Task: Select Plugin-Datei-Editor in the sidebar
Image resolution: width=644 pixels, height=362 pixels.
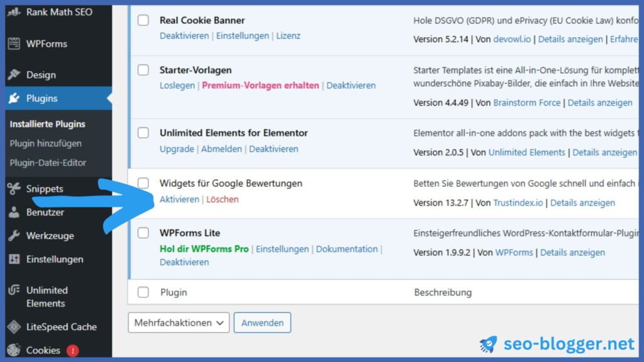Action: [48, 163]
